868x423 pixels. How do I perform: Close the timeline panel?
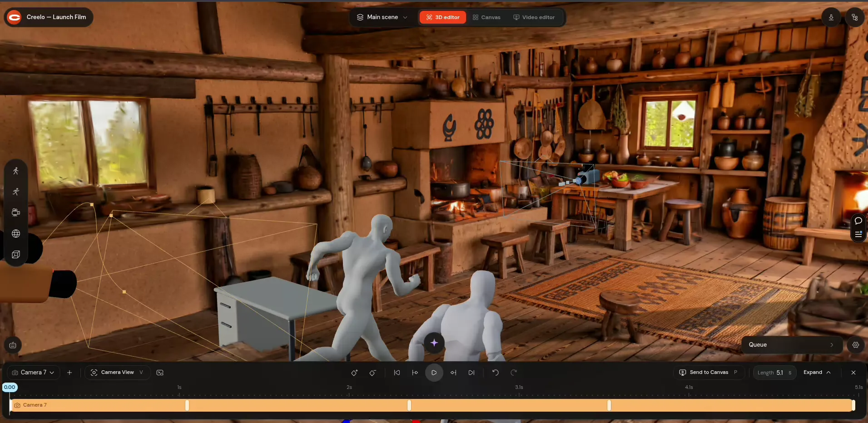click(853, 373)
